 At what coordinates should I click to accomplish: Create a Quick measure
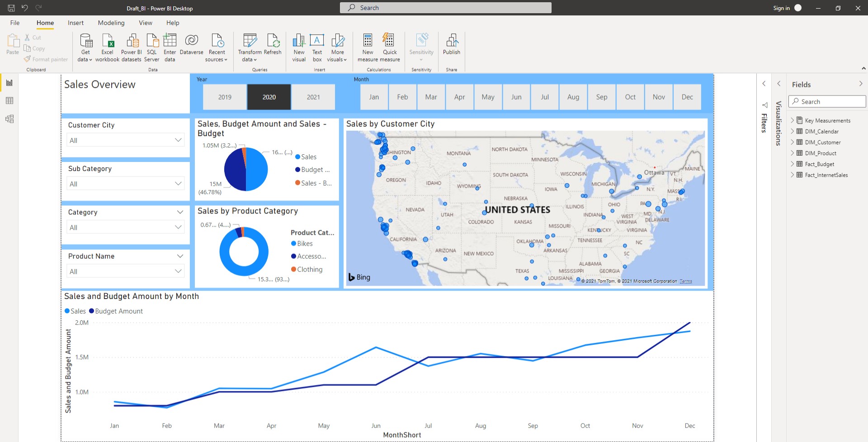click(390, 48)
